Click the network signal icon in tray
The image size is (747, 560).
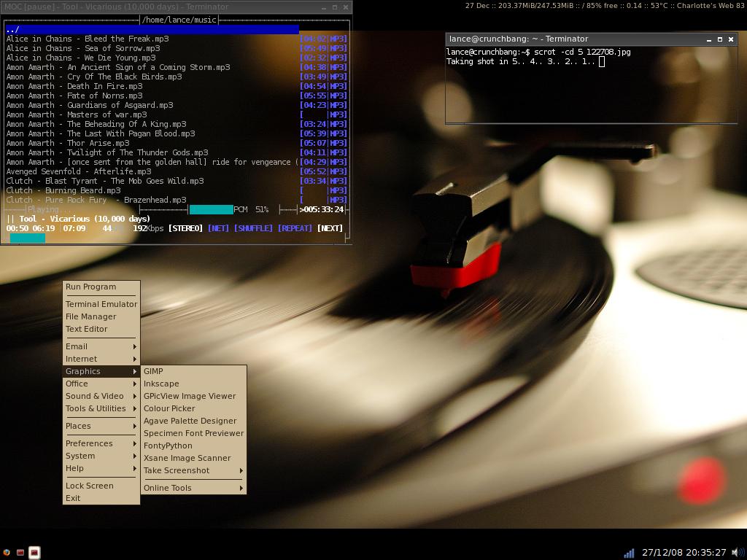[x=629, y=553]
